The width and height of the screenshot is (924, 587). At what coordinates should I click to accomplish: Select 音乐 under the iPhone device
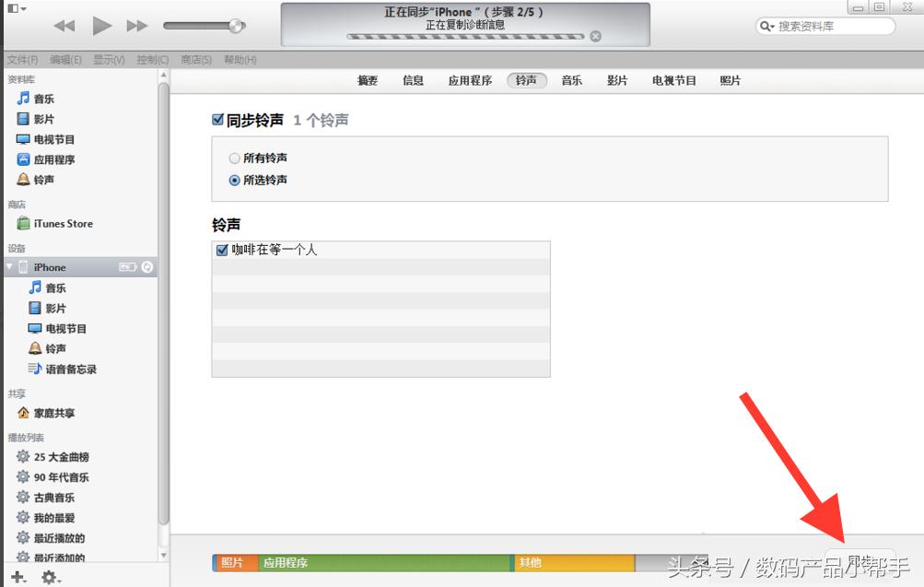point(54,288)
